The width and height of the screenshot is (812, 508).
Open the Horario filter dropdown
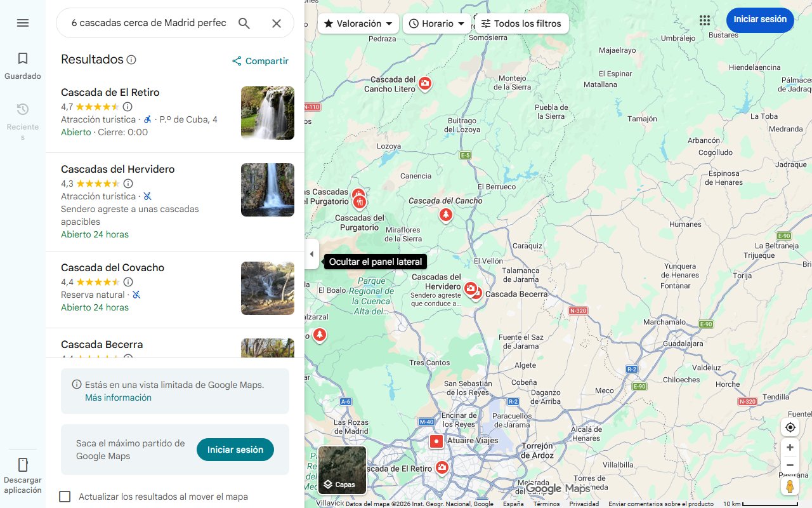436,23
